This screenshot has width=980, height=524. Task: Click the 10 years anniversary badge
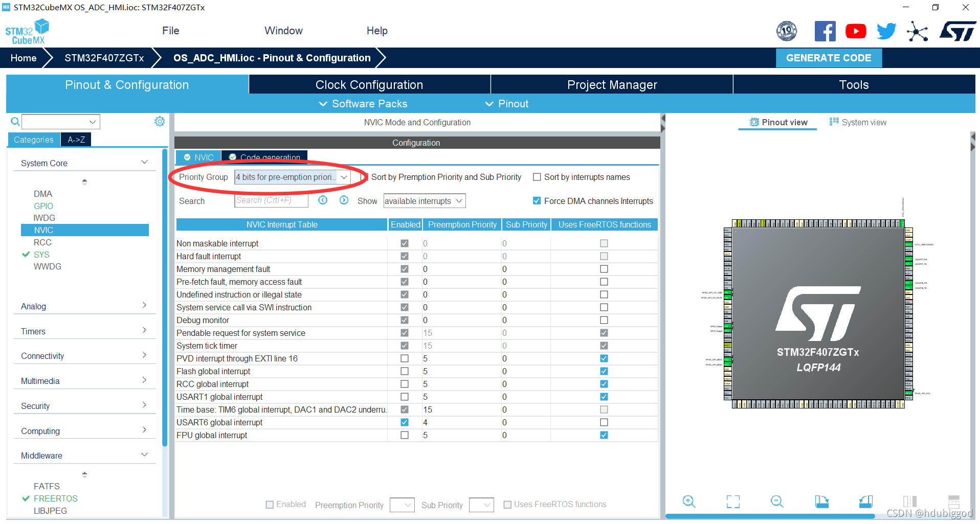787,31
